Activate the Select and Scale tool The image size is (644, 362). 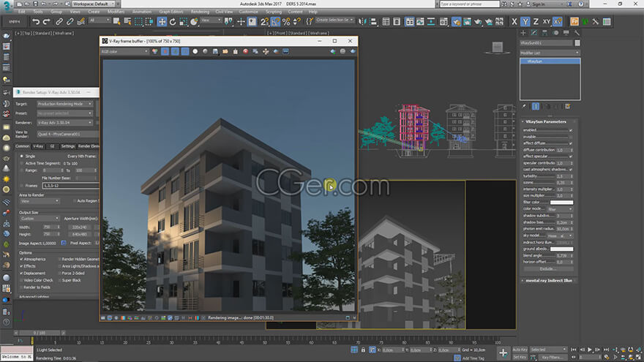pos(183,21)
